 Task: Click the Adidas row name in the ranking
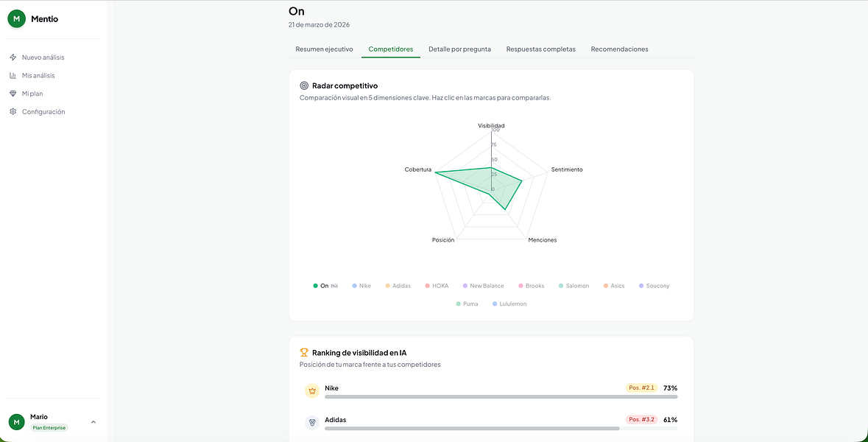click(x=336, y=419)
